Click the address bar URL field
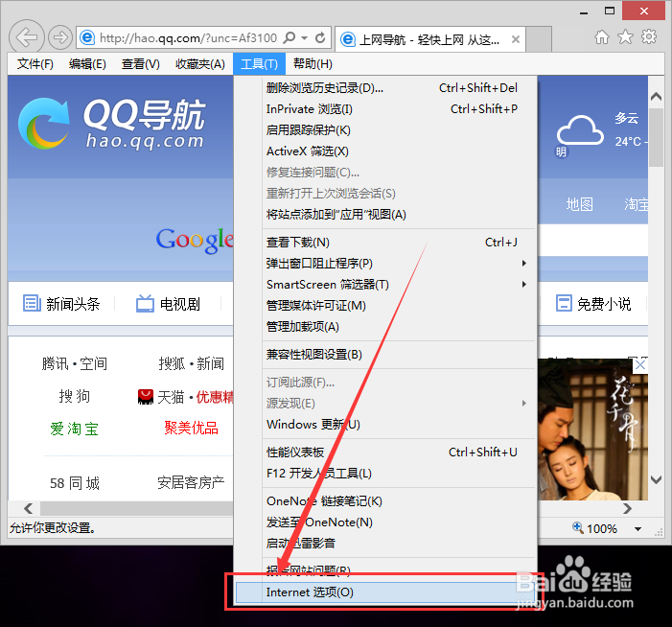672x627 pixels. [189, 38]
